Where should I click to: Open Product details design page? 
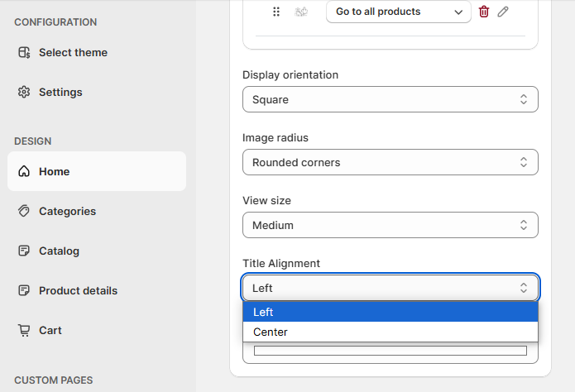click(x=97, y=290)
